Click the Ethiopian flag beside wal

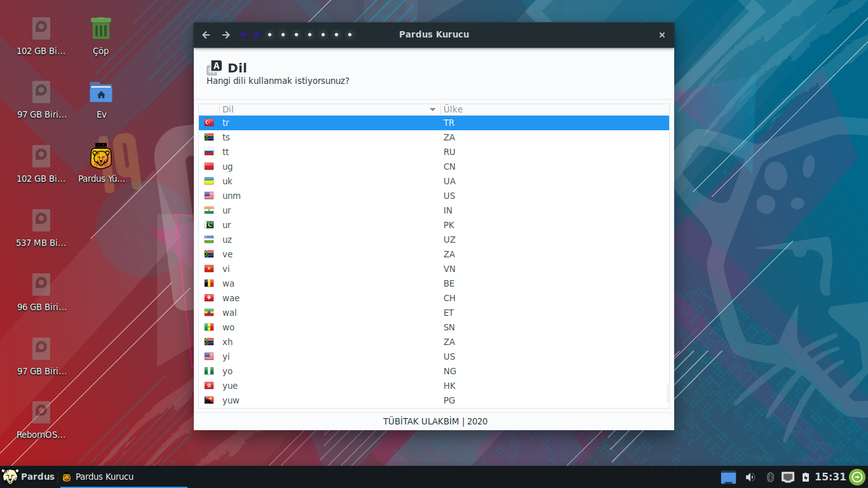(209, 313)
